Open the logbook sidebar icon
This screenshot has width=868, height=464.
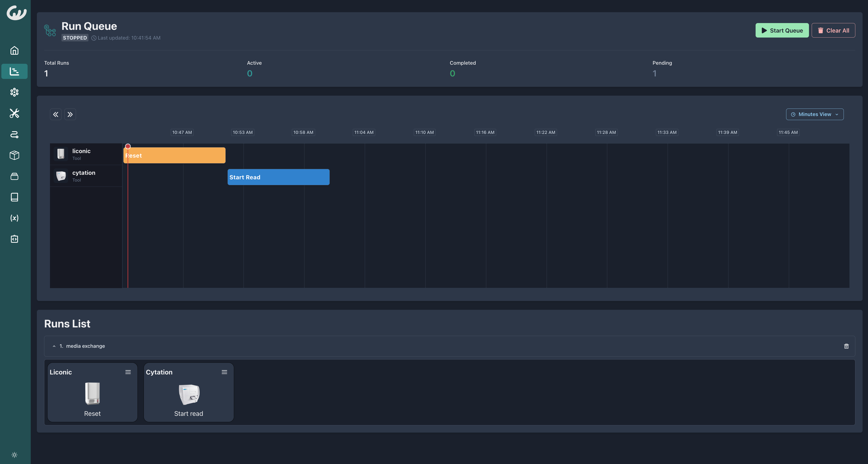[x=14, y=197]
